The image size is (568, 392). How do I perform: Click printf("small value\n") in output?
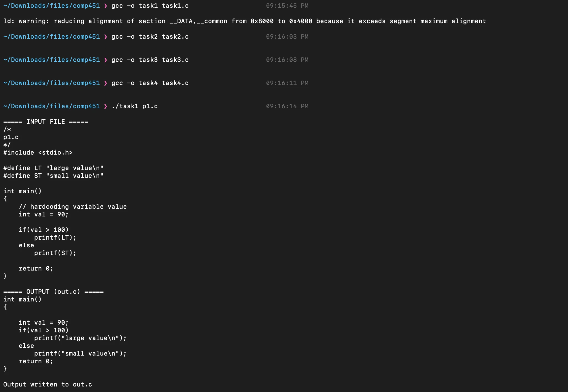pos(80,354)
